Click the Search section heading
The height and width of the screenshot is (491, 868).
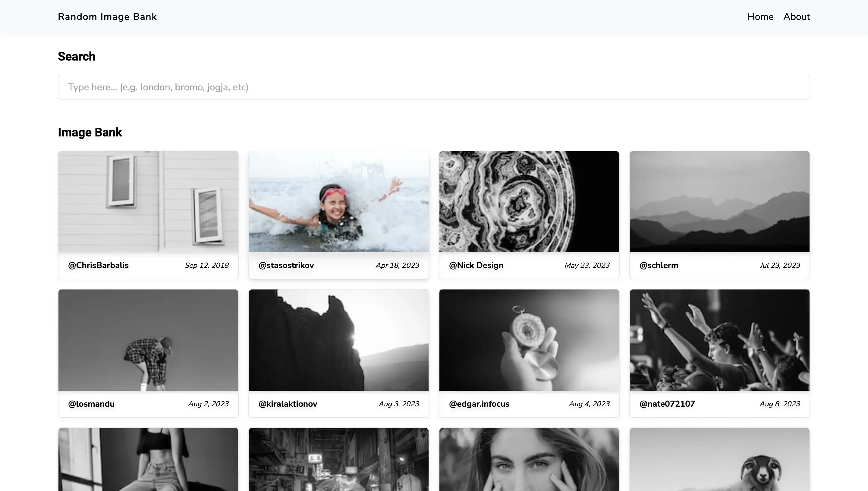77,56
